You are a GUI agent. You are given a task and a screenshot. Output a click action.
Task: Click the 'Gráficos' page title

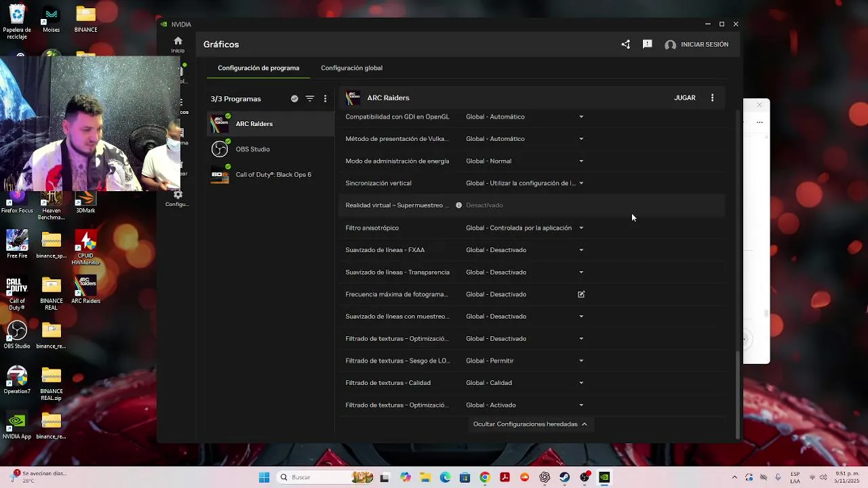click(221, 45)
